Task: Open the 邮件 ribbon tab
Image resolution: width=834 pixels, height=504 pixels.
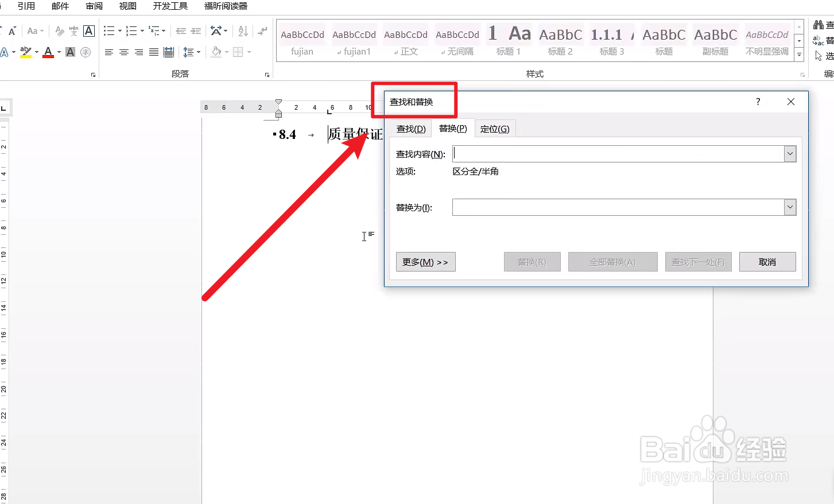Action: 60,6
